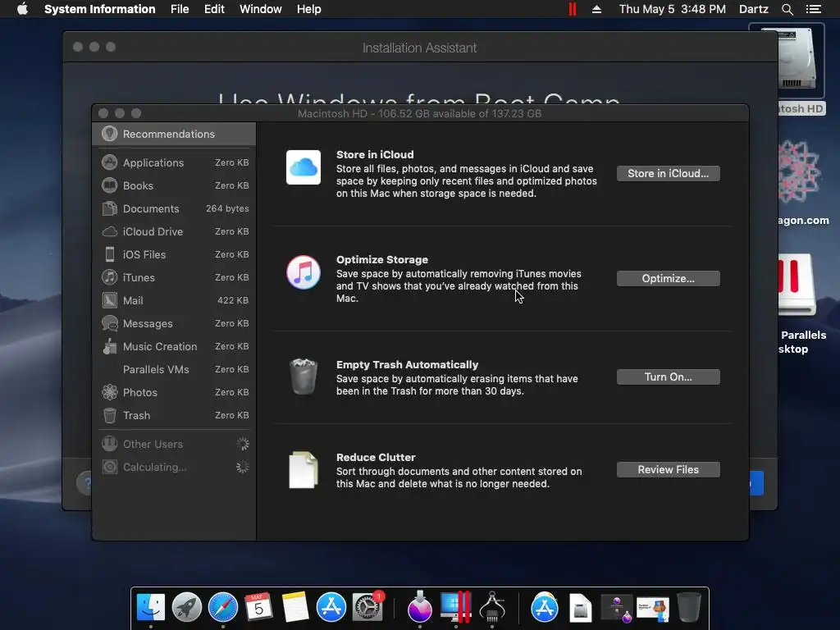Open the File menu
The height and width of the screenshot is (630, 840).
[x=180, y=9]
